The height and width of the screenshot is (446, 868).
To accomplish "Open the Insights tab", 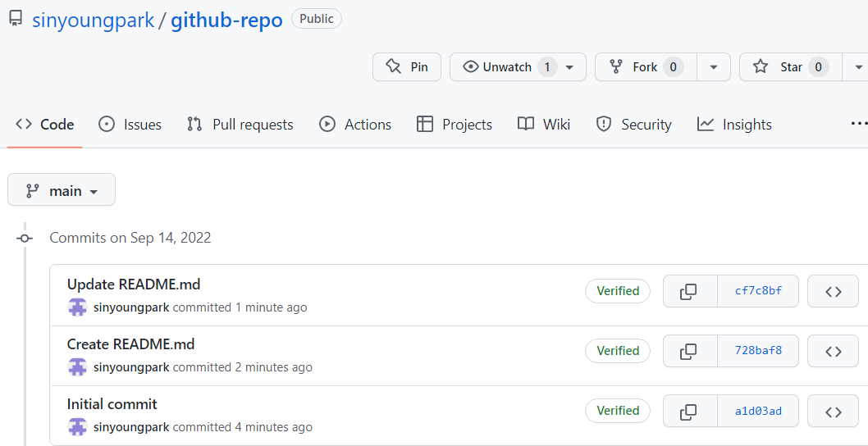I will click(x=734, y=125).
